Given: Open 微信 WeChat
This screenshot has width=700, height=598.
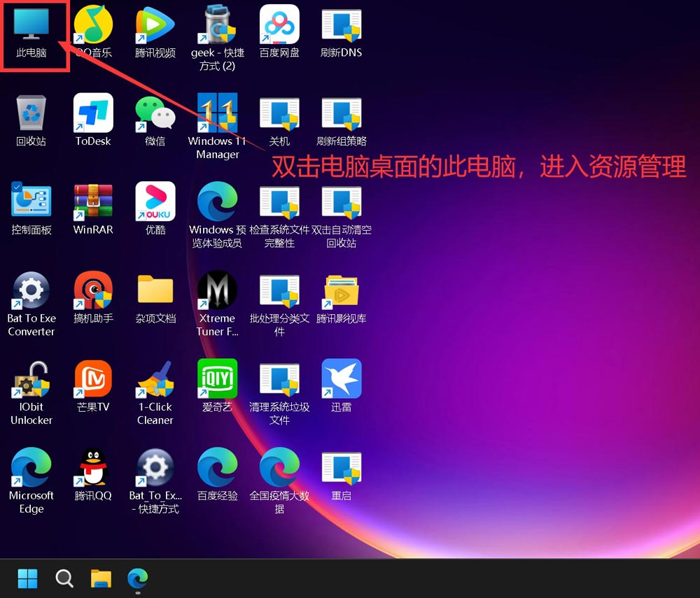Looking at the screenshot, I should point(155,115).
